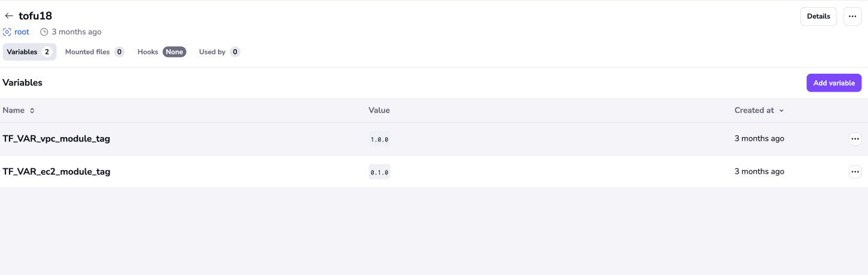The height and width of the screenshot is (275, 868).
Task: Follow the root space link
Action: (22, 32)
